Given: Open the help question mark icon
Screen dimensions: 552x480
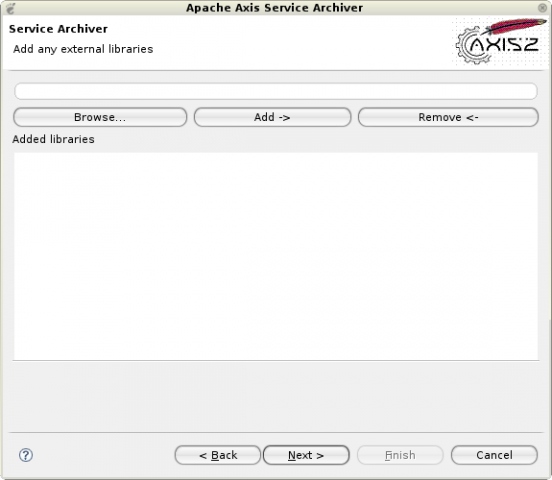Looking at the screenshot, I should pos(26,455).
